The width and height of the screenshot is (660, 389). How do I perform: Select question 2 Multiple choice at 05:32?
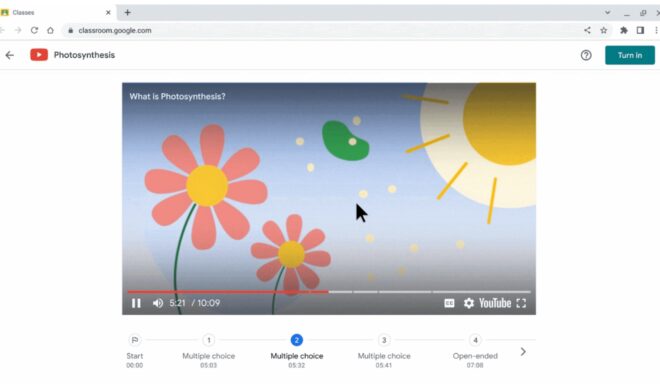[296, 340]
